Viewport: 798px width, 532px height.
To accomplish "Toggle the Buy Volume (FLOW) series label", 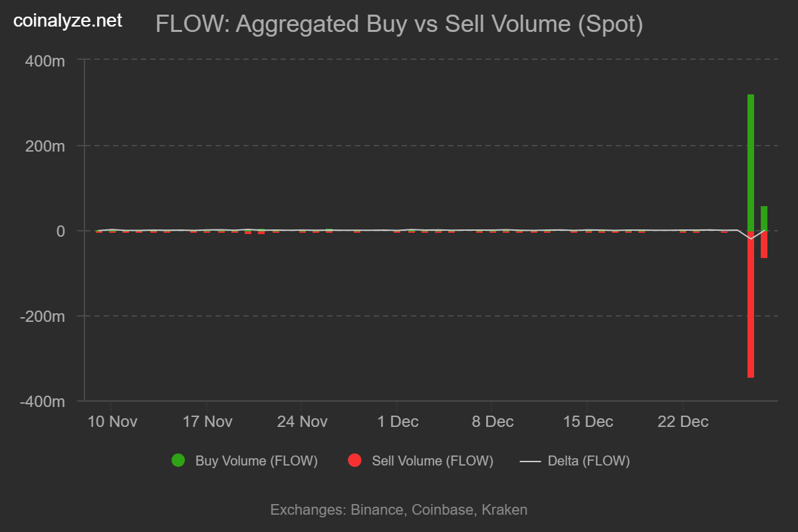I will coord(257,461).
